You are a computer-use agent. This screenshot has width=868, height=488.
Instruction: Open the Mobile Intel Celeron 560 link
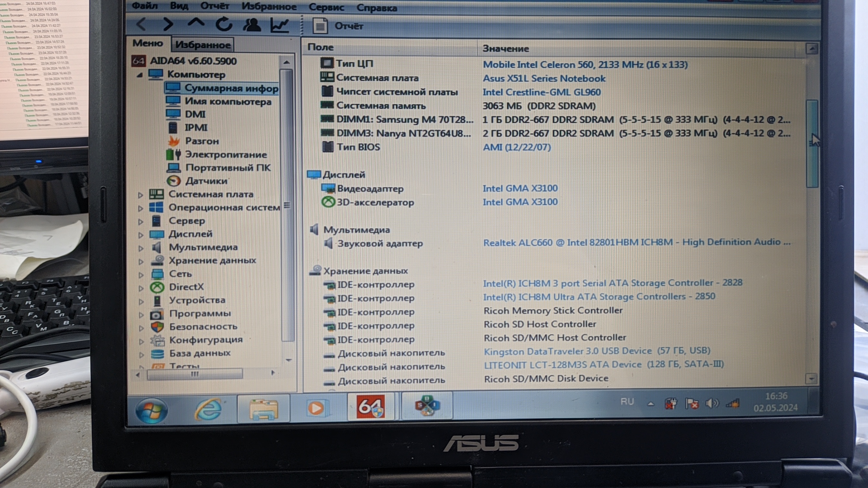[x=585, y=65]
